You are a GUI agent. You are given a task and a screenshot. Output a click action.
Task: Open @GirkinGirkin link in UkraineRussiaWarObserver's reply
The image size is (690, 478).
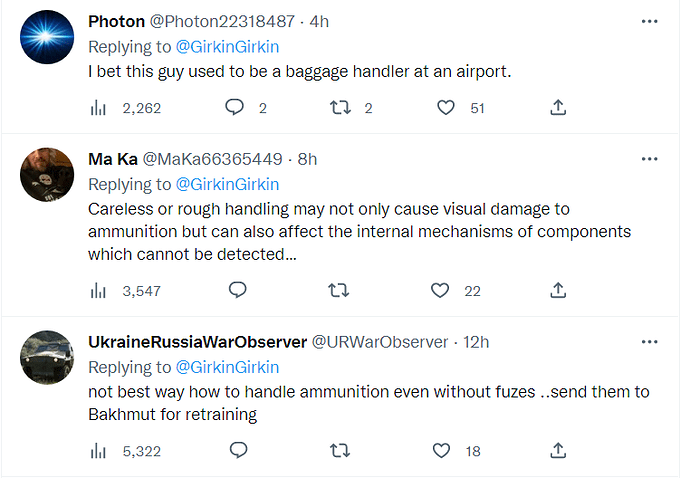pos(228,367)
